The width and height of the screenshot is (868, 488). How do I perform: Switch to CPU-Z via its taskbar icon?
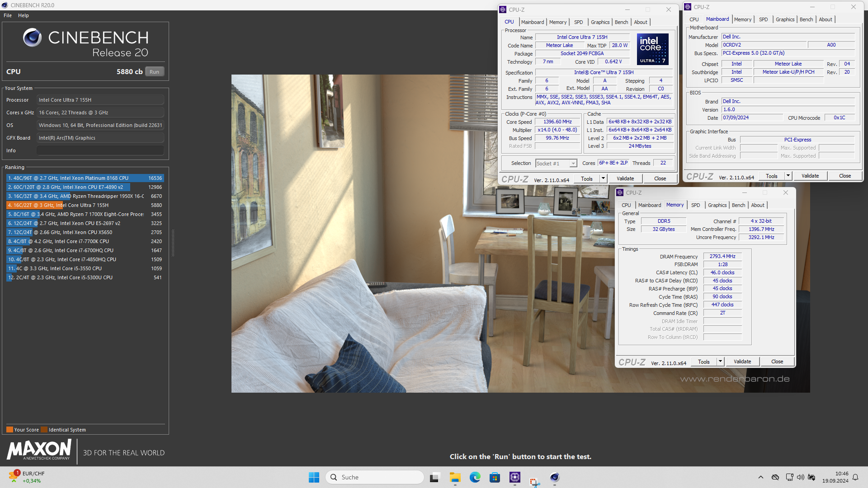click(514, 477)
